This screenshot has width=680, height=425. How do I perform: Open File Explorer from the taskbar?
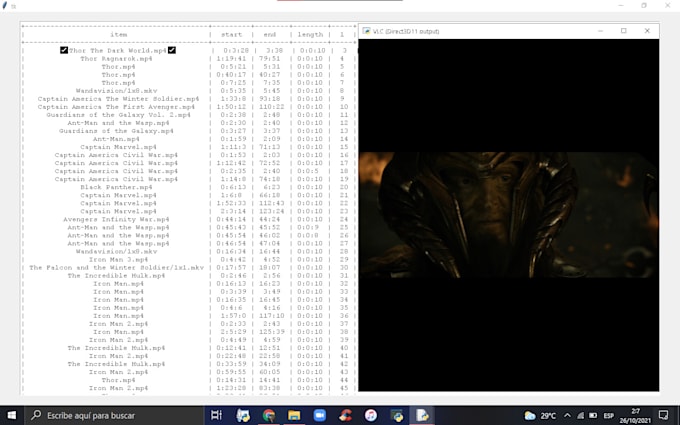(294, 415)
